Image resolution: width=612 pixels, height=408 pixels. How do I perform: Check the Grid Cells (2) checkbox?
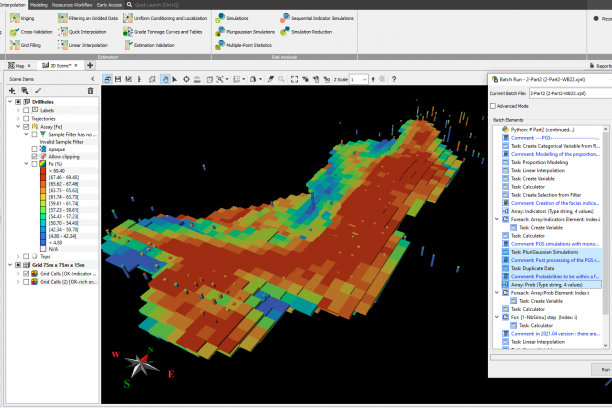click(x=26, y=282)
